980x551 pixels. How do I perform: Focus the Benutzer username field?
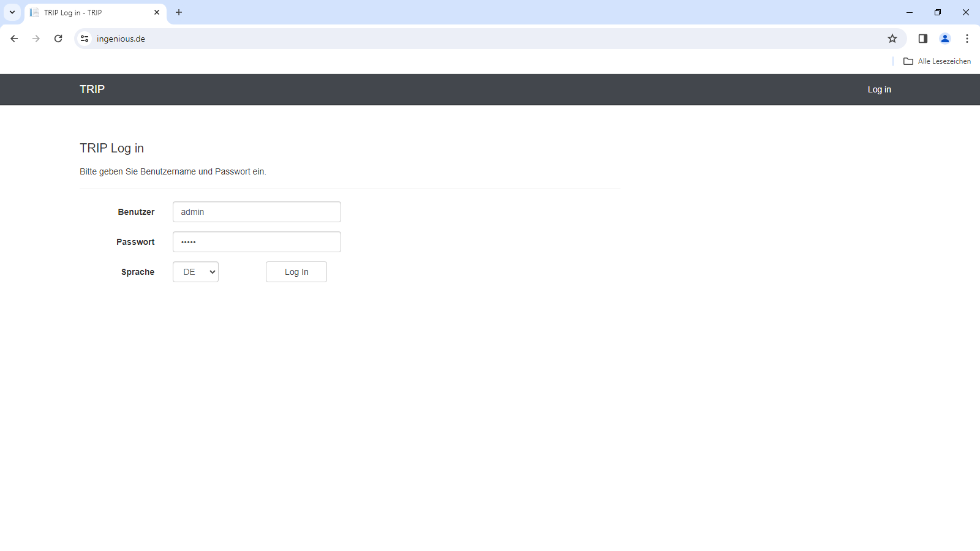click(257, 212)
